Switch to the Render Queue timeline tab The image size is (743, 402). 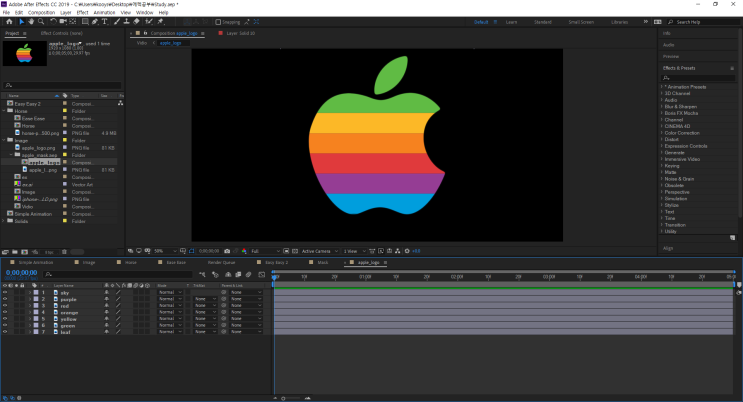[x=221, y=263]
